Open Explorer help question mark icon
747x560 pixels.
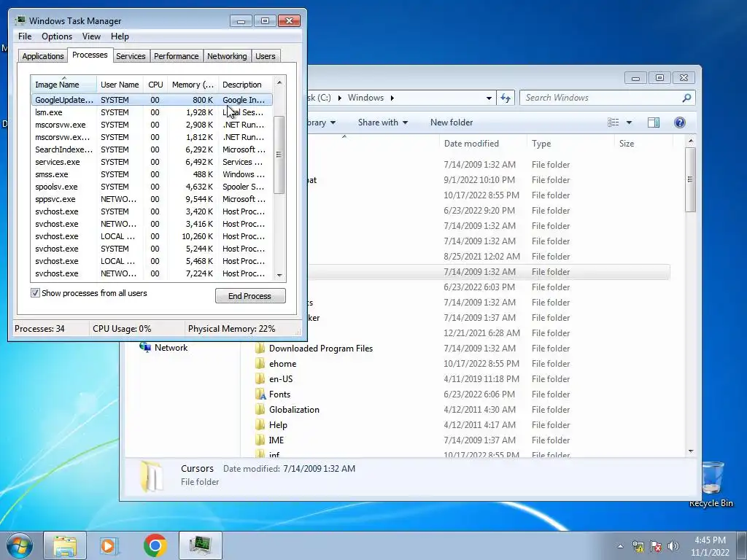coord(680,122)
